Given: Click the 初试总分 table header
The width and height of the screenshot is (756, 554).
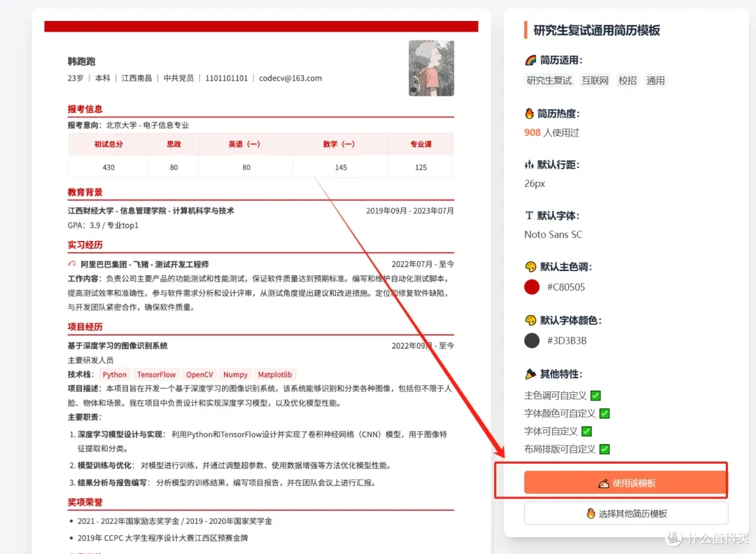Looking at the screenshot, I should coord(108,144).
